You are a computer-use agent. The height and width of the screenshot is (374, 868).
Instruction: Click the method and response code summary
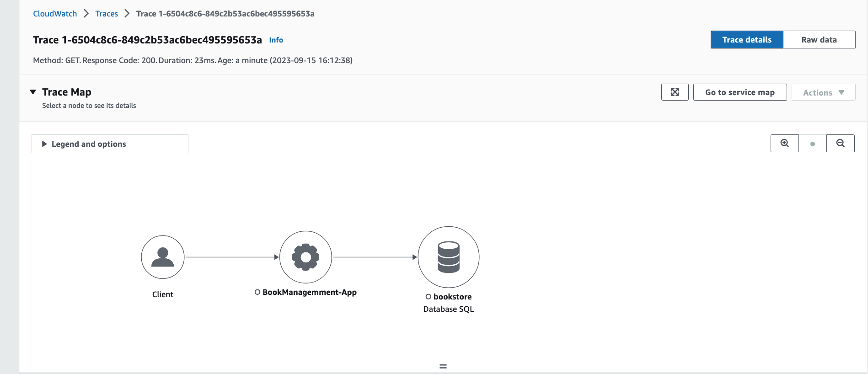pyautogui.click(x=193, y=60)
